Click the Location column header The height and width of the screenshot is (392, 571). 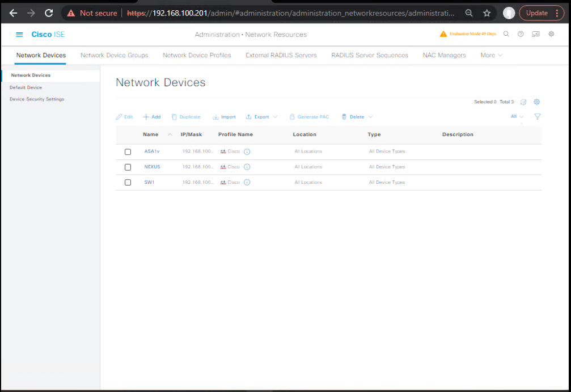305,134
